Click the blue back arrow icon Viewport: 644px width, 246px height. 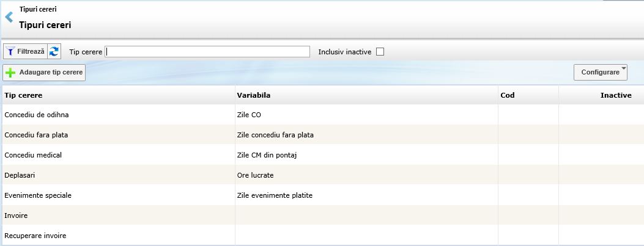coord(9,18)
